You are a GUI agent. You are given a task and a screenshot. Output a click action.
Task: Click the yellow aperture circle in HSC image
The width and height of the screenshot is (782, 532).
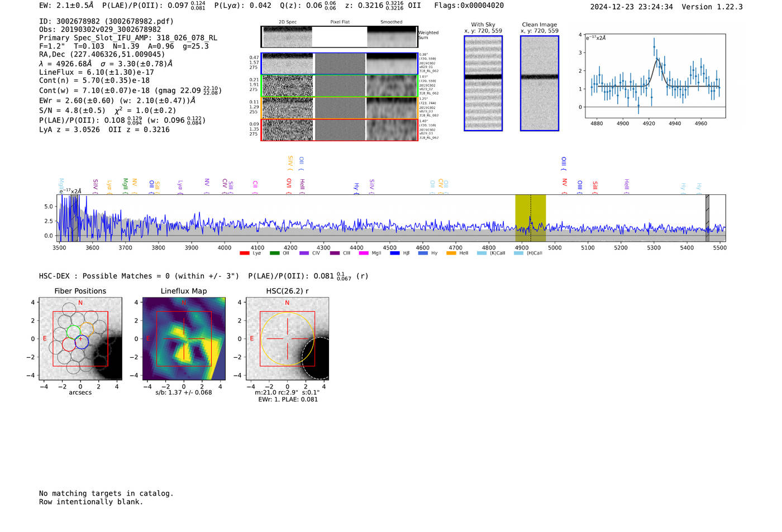point(287,339)
